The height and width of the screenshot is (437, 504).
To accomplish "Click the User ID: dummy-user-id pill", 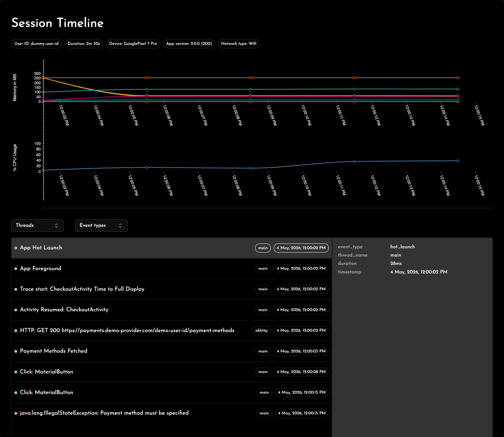I will pyautogui.click(x=36, y=44).
